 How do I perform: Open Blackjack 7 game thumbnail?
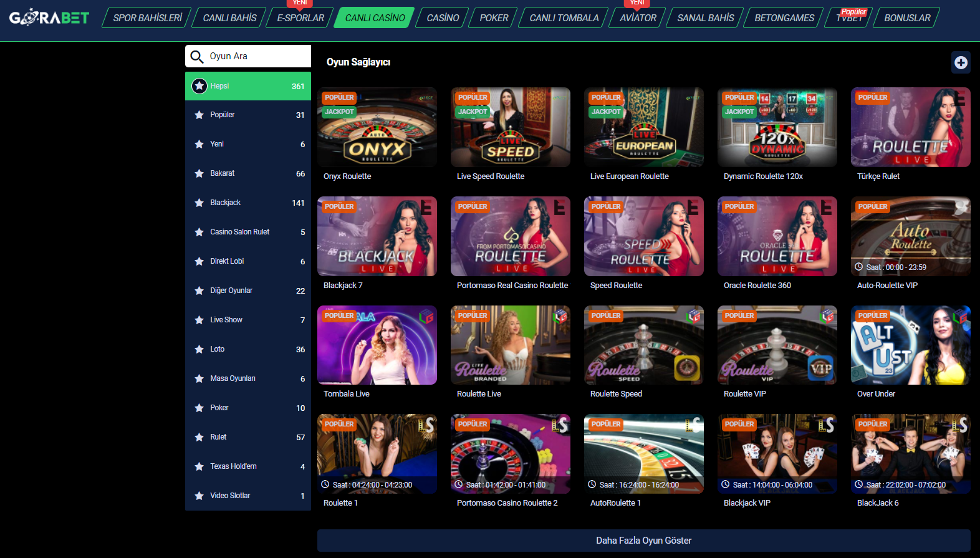(377, 236)
